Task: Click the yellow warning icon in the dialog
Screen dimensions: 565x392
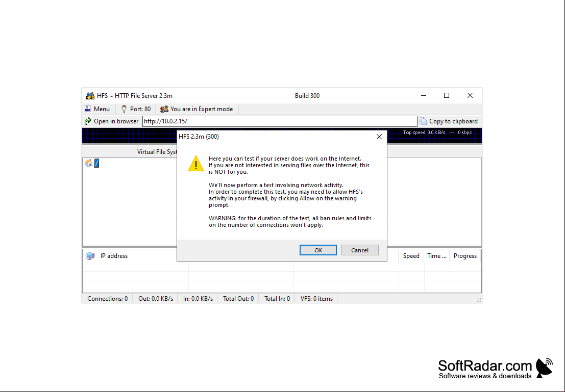Action: (196, 164)
